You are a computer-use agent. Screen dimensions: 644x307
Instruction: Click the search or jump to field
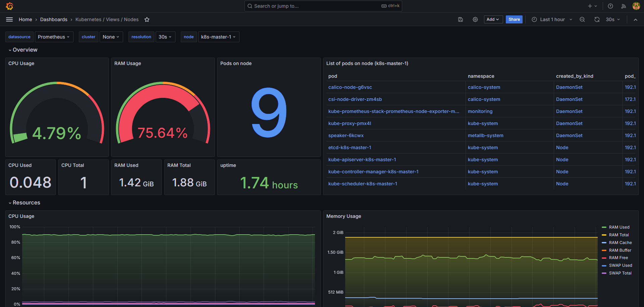[x=323, y=6]
